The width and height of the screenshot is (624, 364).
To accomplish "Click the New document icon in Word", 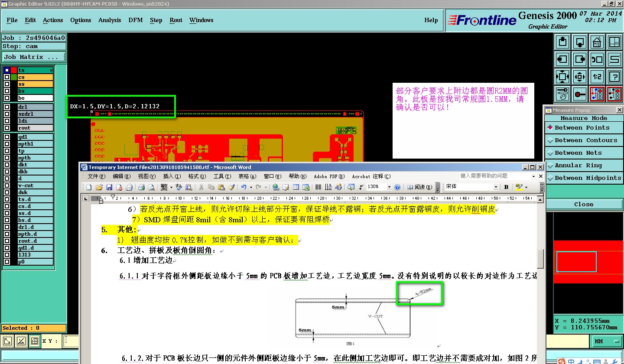I will (x=89, y=187).
